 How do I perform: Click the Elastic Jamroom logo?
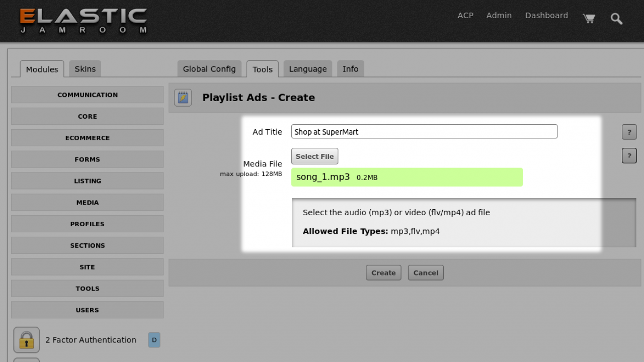tap(84, 21)
